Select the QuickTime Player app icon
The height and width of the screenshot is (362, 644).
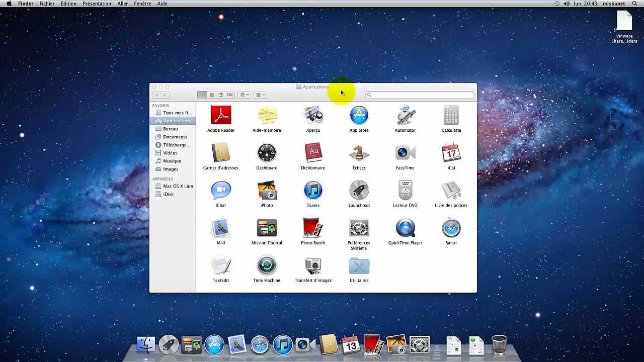click(405, 228)
